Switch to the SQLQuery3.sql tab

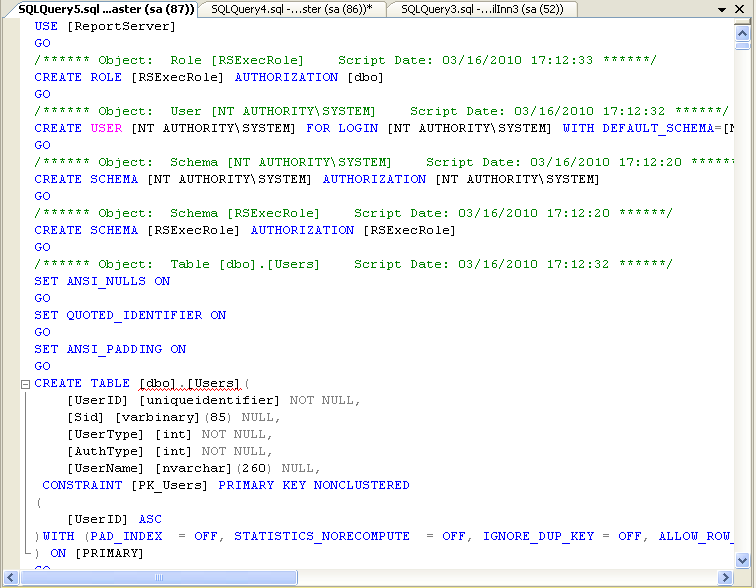pos(482,9)
